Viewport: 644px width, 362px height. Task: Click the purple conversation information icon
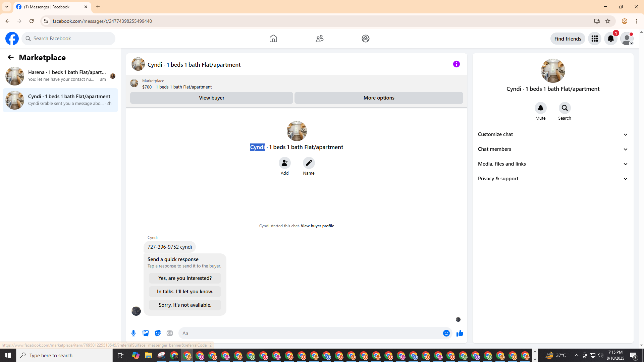(x=456, y=64)
